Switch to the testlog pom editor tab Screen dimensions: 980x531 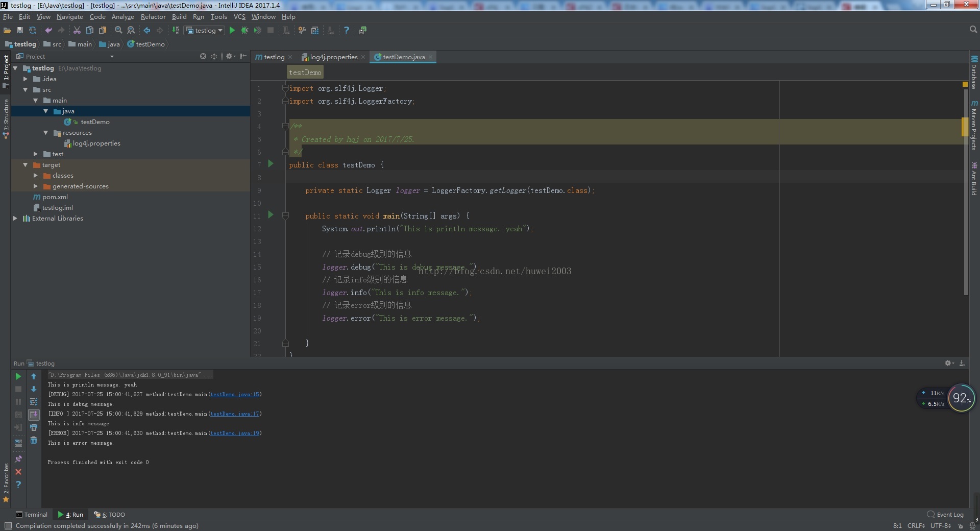tap(274, 57)
